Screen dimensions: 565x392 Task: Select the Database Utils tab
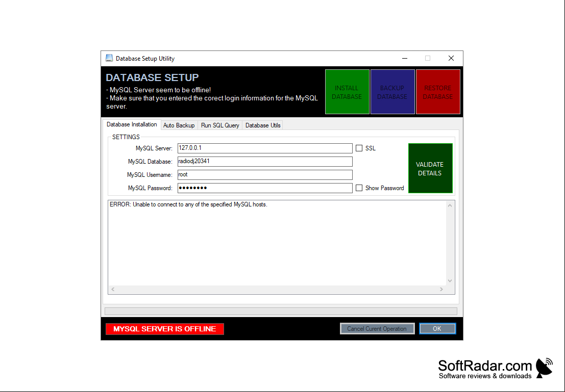263,125
